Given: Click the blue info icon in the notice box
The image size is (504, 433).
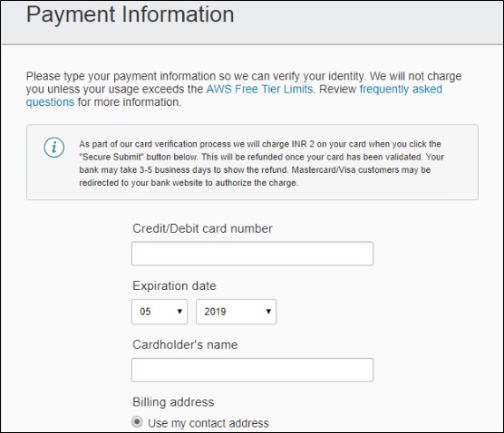Looking at the screenshot, I should [x=54, y=148].
